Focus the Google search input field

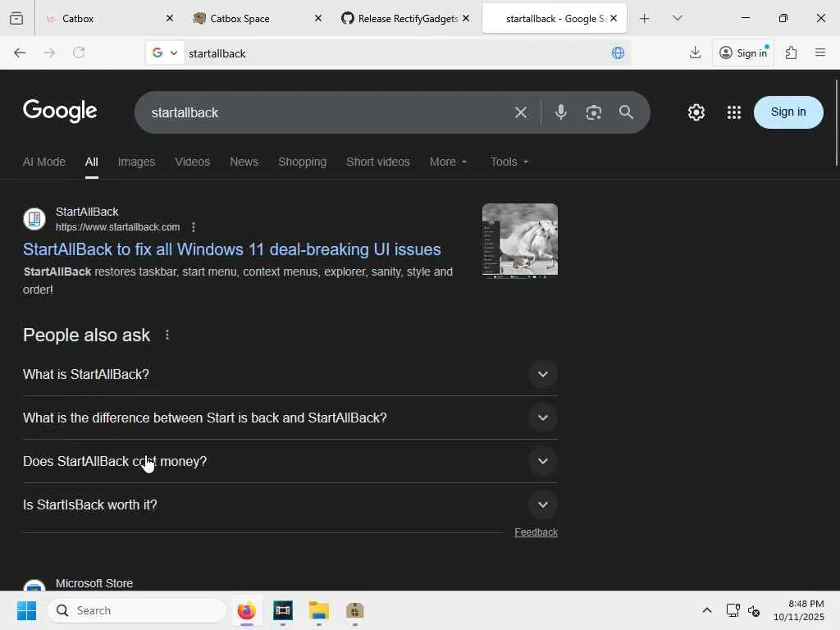tap(326, 112)
